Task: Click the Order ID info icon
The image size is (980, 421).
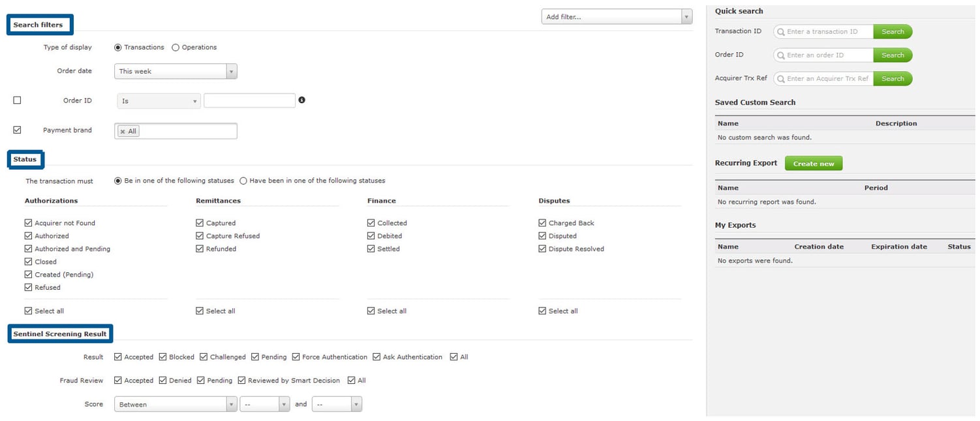Action: coord(302,100)
